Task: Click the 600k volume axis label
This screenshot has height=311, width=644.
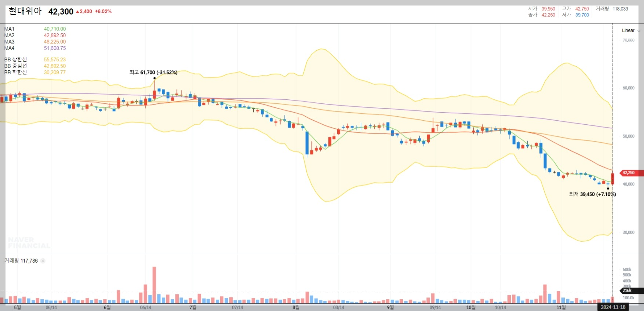Action: [x=627, y=269]
